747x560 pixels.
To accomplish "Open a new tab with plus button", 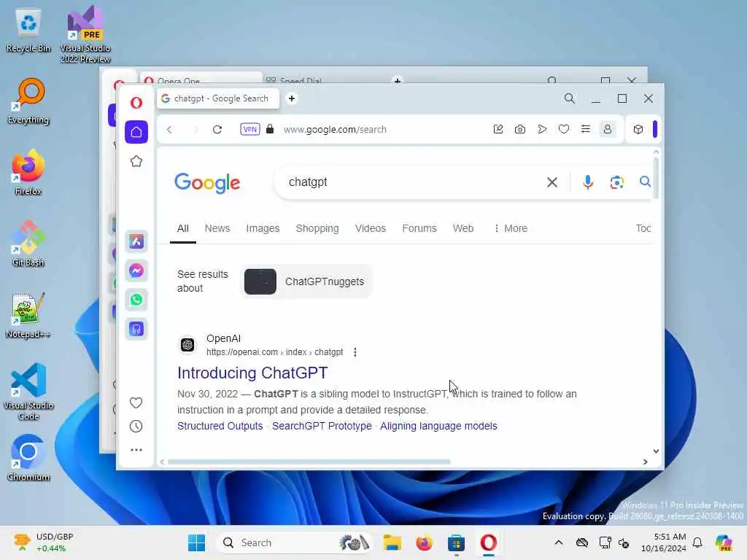I will click(292, 98).
